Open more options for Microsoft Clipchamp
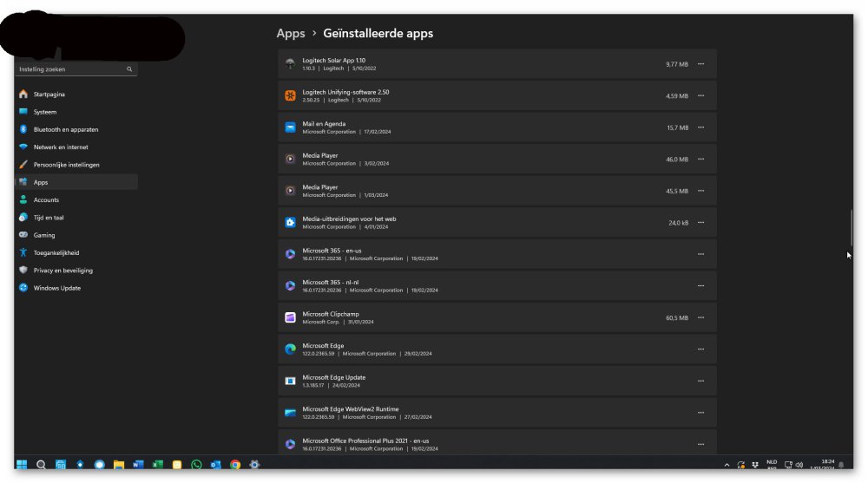This screenshot has width=868, height=483. pyautogui.click(x=700, y=317)
